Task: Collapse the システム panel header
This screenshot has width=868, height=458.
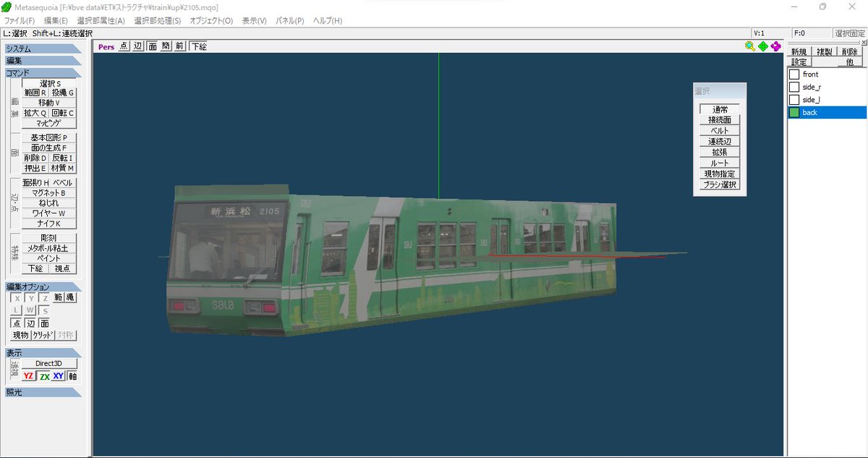Action: [43, 49]
